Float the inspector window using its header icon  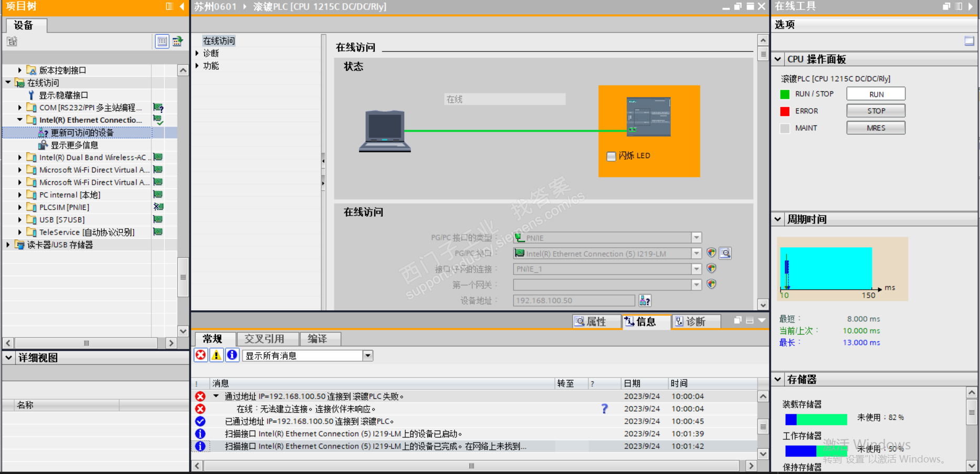[x=737, y=320]
